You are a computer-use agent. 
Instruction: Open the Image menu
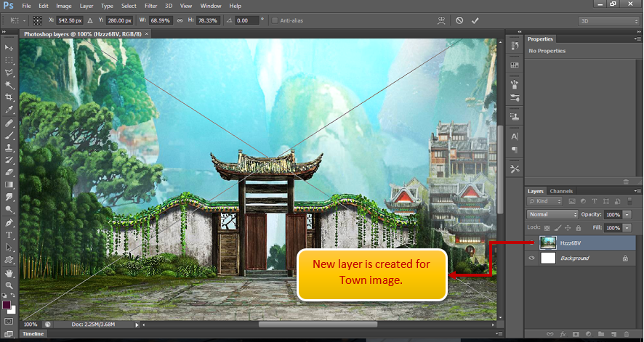click(x=64, y=6)
